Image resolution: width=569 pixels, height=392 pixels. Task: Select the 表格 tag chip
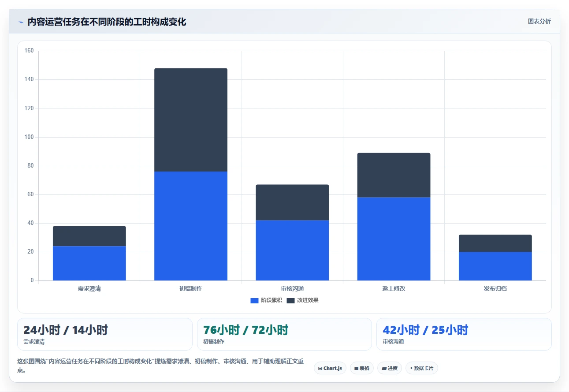[362, 368]
